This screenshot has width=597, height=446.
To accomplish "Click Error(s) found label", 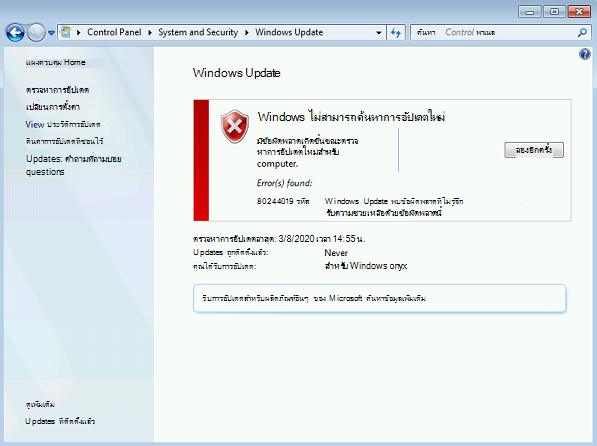I will [x=284, y=183].
